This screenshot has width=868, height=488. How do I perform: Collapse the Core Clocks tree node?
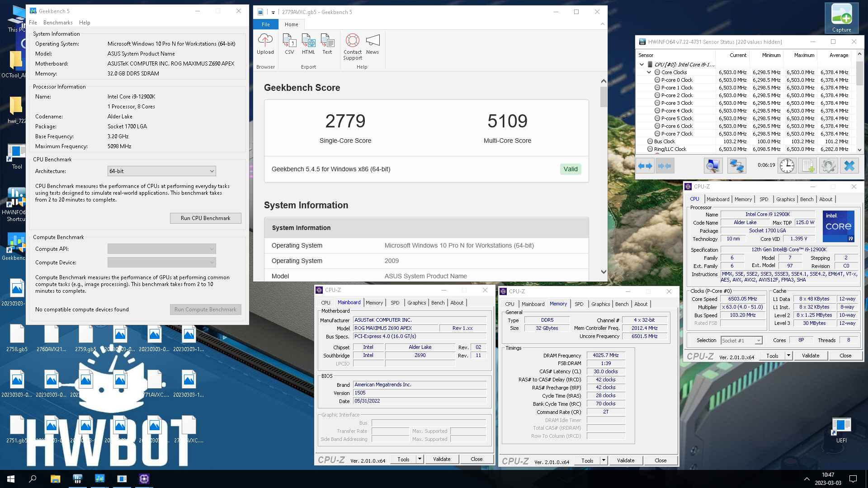[649, 72]
